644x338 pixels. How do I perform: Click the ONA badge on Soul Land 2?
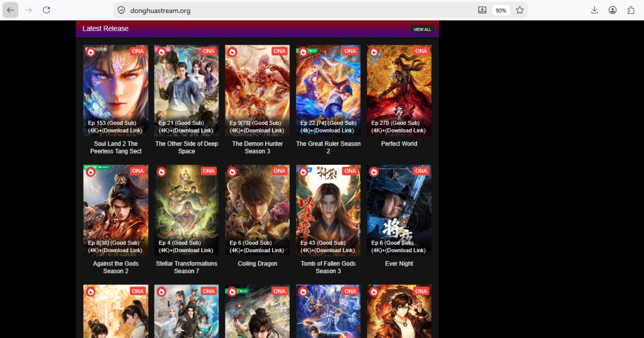(x=138, y=51)
